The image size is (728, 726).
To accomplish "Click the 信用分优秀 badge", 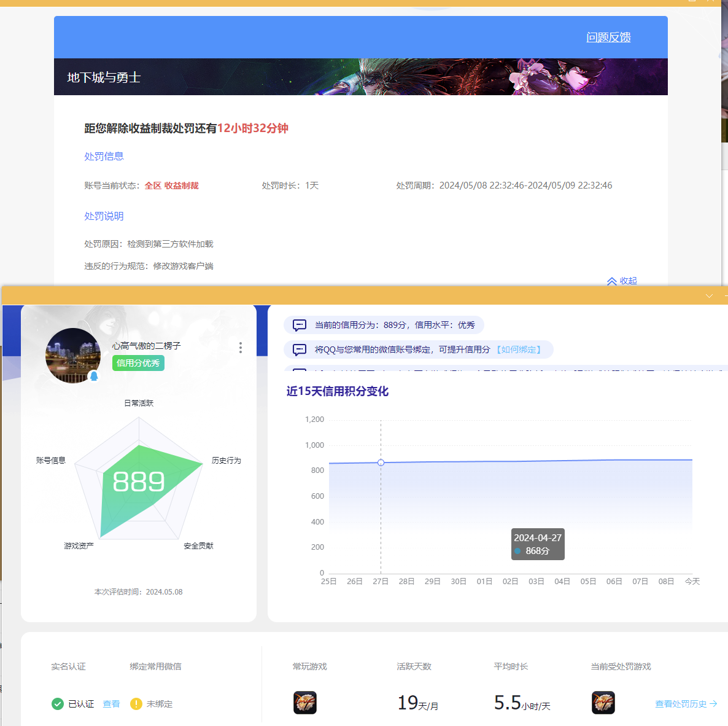I will [x=138, y=363].
